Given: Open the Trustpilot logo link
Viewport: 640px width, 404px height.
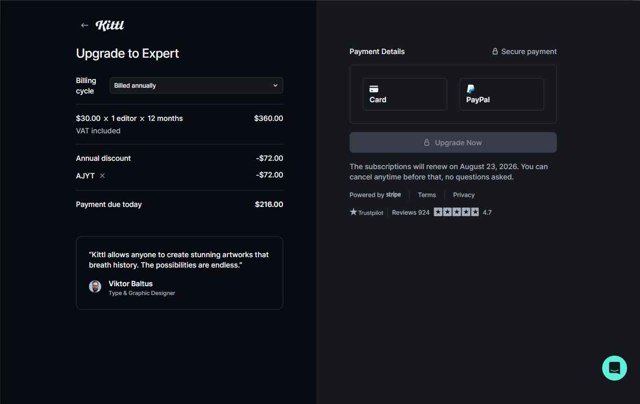Looking at the screenshot, I should tap(367, 212).
